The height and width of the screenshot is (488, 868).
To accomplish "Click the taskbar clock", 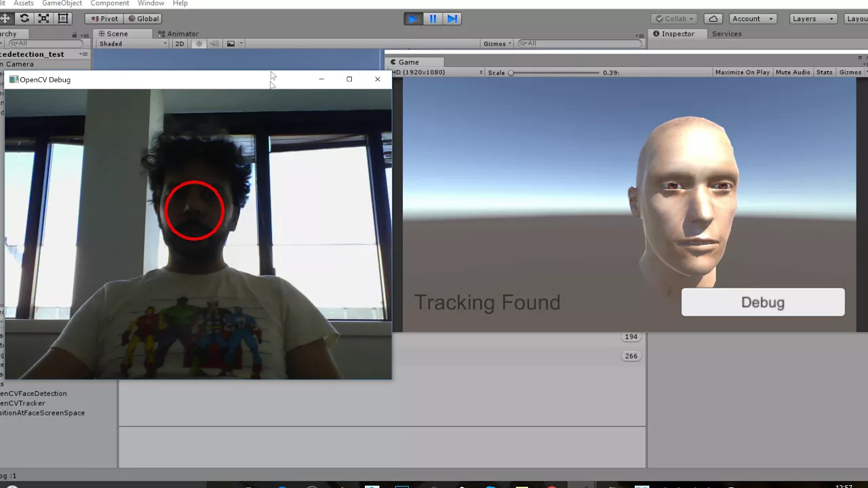I will [x=844, y=486].
